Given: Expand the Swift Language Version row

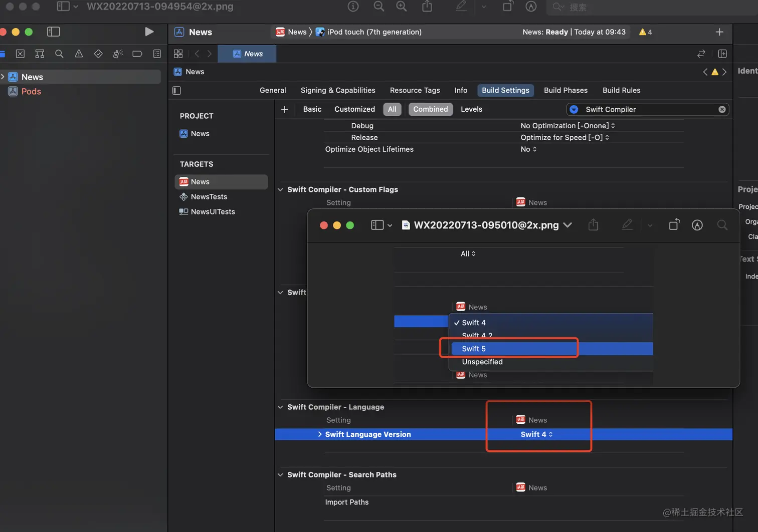Looking at the screenshot, I should pos(320,434).
